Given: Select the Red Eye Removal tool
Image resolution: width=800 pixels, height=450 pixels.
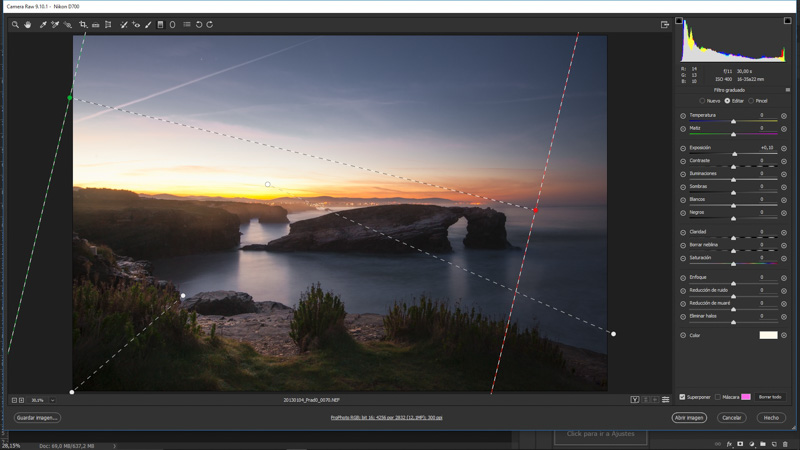Looking at the screenshot, I should coord(136,24).
